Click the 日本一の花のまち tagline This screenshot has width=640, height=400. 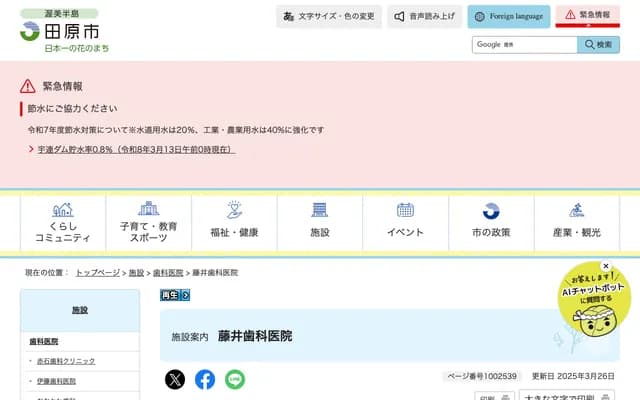tap(77, 49)
